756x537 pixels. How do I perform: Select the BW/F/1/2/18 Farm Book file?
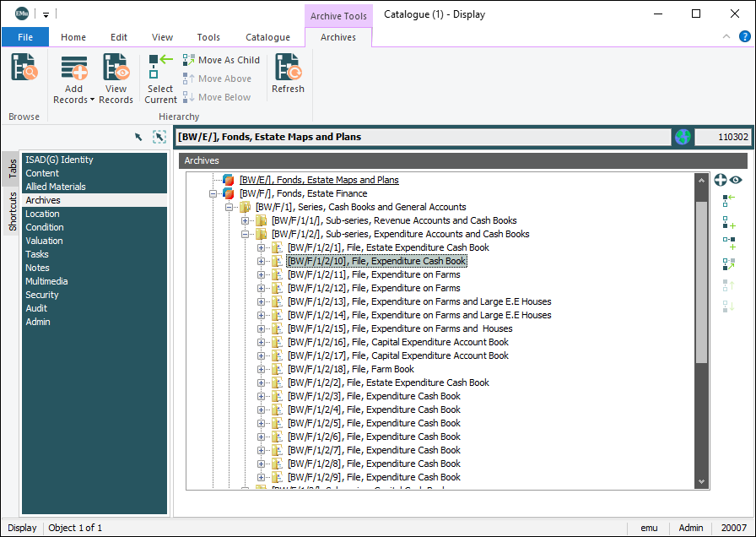350,369
